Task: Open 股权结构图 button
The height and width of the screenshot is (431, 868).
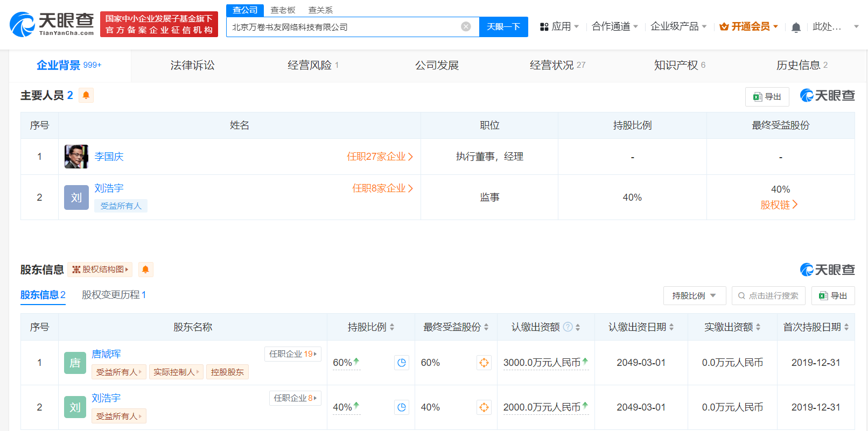Action: 100,270
